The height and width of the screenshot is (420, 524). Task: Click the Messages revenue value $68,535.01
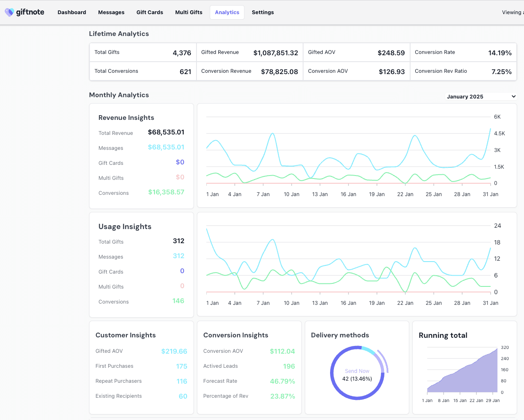pyautogui.click(x=166, y=147)
